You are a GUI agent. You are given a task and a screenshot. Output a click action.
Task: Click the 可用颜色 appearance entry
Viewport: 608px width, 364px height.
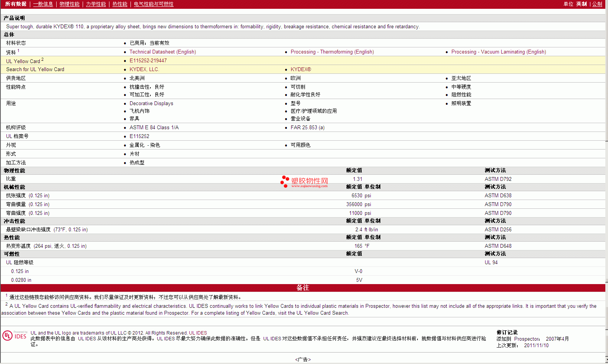tap(300, 145)
